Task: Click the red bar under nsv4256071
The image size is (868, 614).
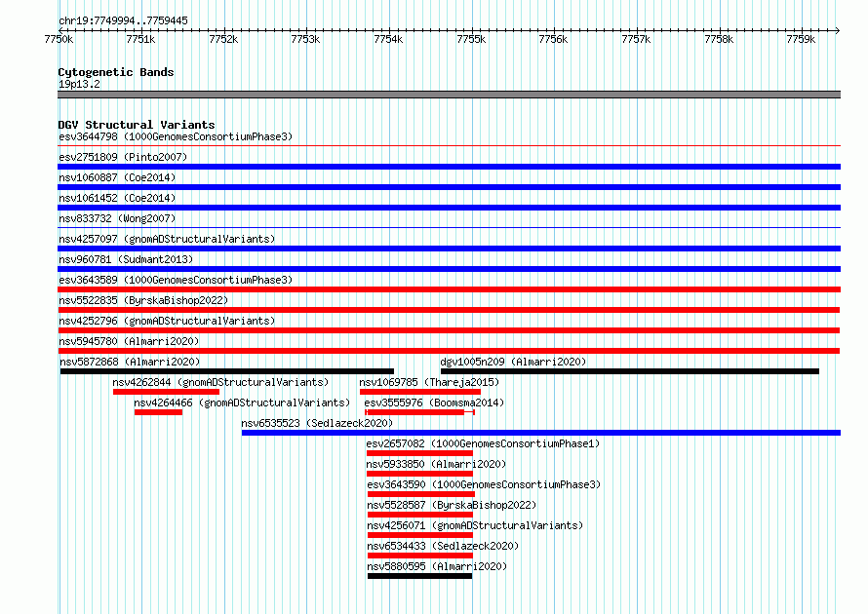Action: coord(420,535)
